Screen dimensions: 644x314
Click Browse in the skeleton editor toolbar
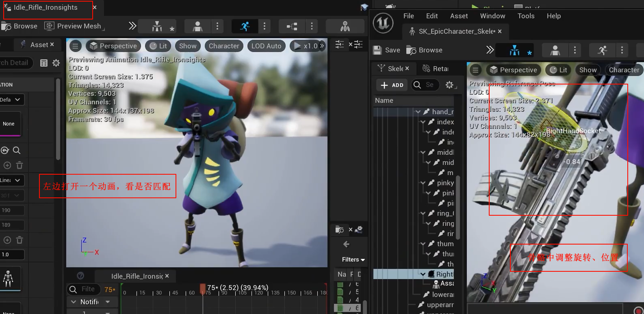point(425,50)
